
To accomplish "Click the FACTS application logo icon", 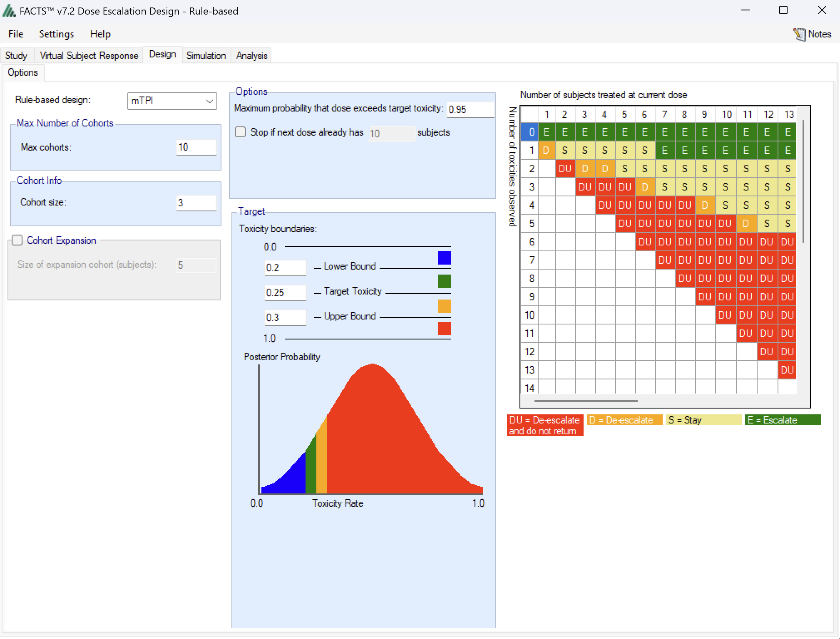I will pos(9,11).
